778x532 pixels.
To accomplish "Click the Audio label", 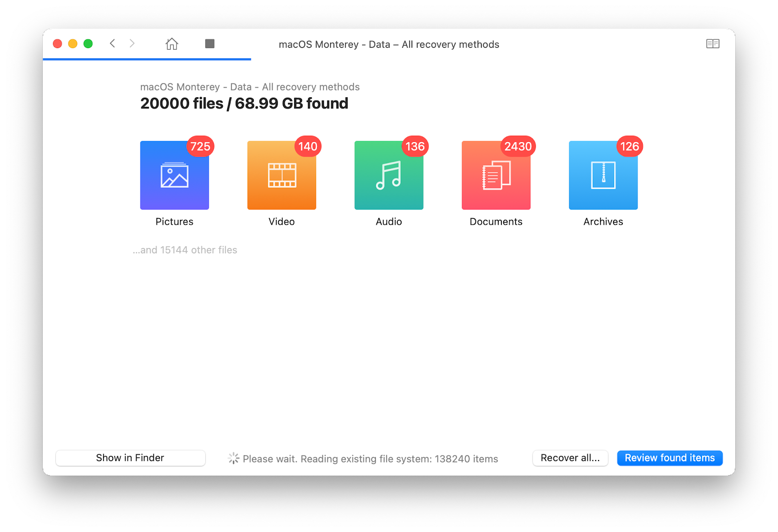I will point(389,222).
